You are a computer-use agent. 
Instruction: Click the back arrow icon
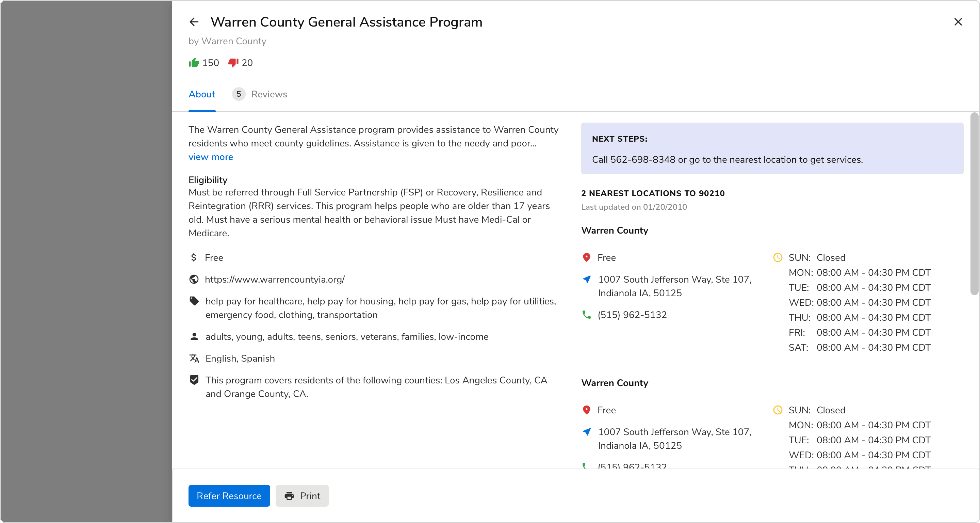click(194, 22)
